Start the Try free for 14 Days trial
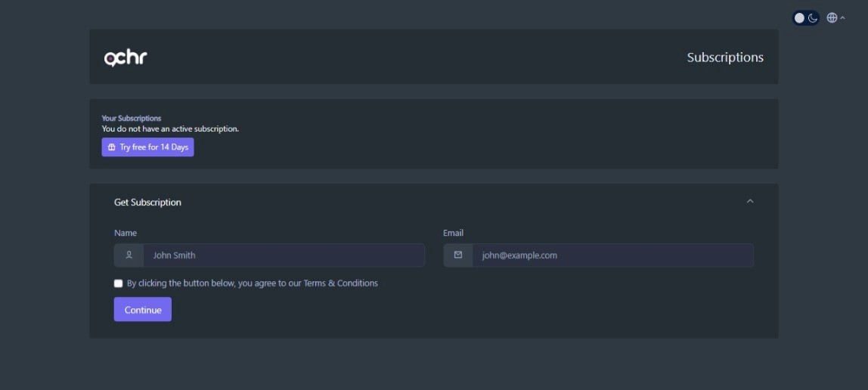Screen dimensions: 868x390 [x=148, y=147]
